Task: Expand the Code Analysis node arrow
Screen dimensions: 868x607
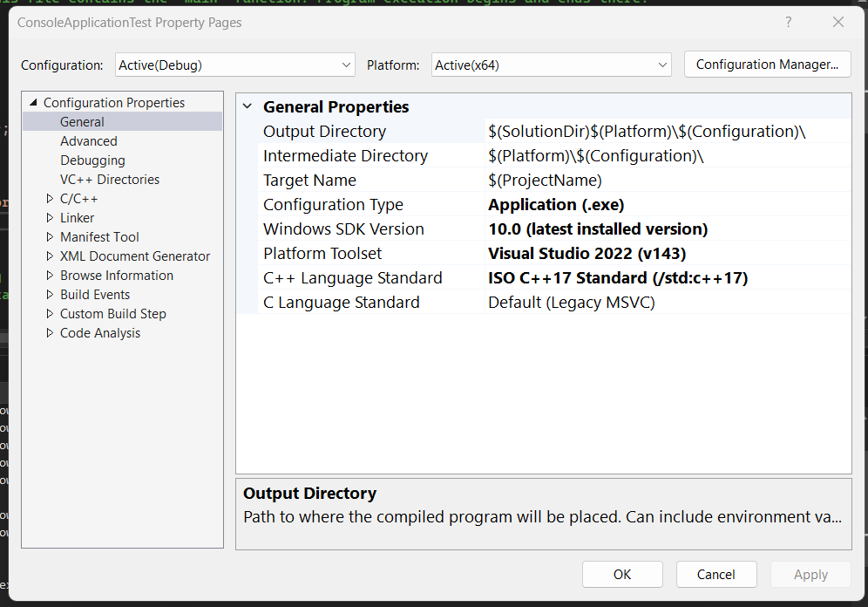Action: [50, 333]
